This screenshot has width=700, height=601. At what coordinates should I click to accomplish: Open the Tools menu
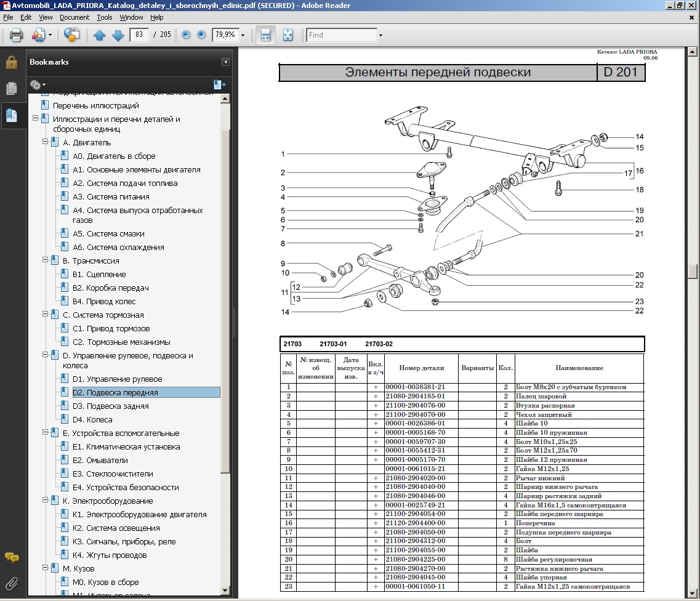click(105, 18)
